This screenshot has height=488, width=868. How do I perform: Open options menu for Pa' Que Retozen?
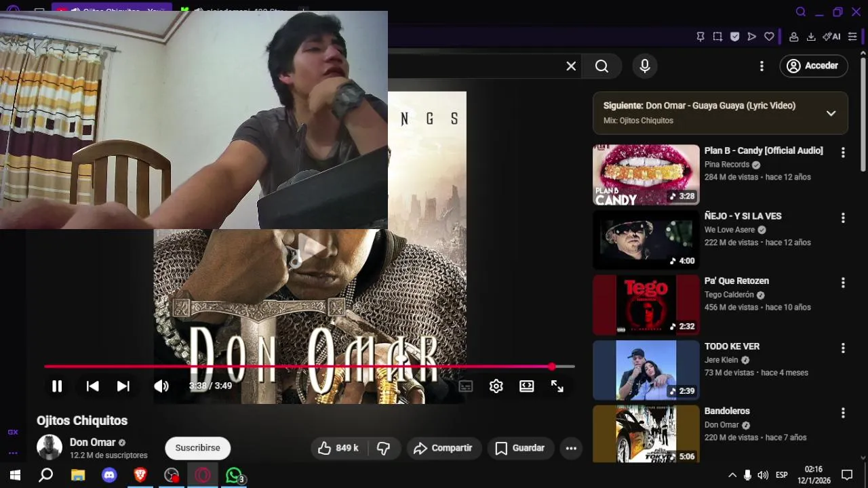(x=843, y=283)
